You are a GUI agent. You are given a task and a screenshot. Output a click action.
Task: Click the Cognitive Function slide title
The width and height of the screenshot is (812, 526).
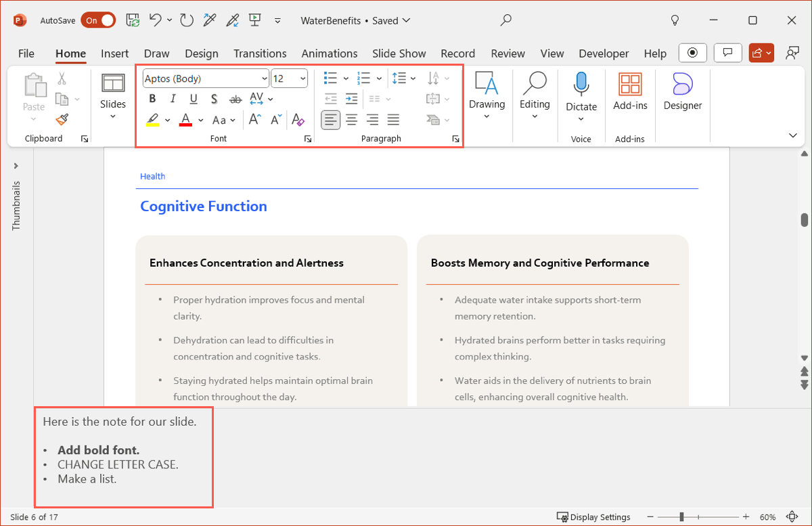pyautogui.click(x=204, y=206)
